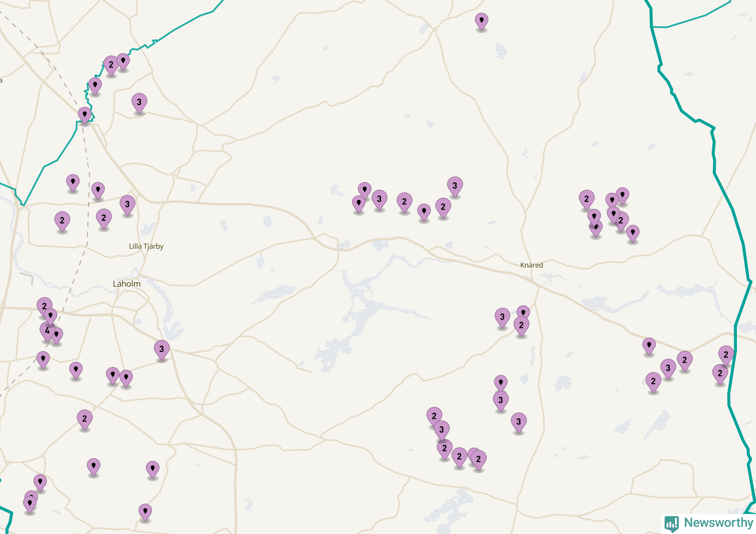Click the lone northernmost map pin

tap(481, 21)
